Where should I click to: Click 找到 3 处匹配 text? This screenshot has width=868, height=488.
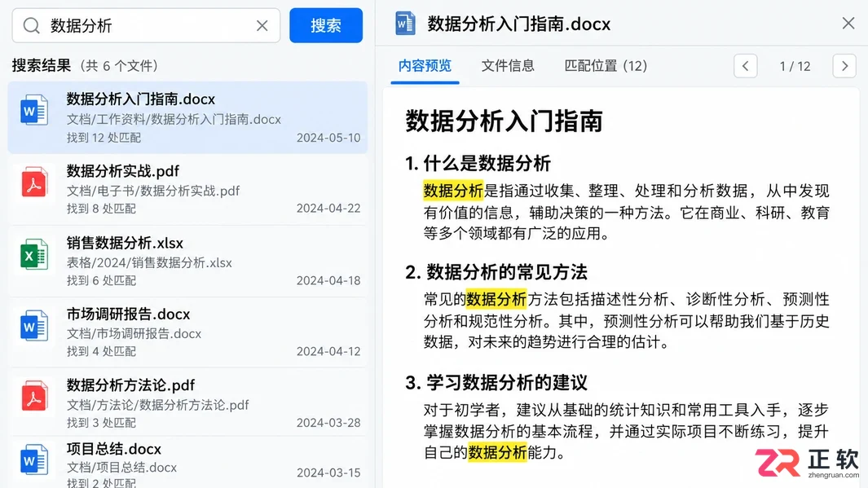pyautogui.click(x=101, y=423)
